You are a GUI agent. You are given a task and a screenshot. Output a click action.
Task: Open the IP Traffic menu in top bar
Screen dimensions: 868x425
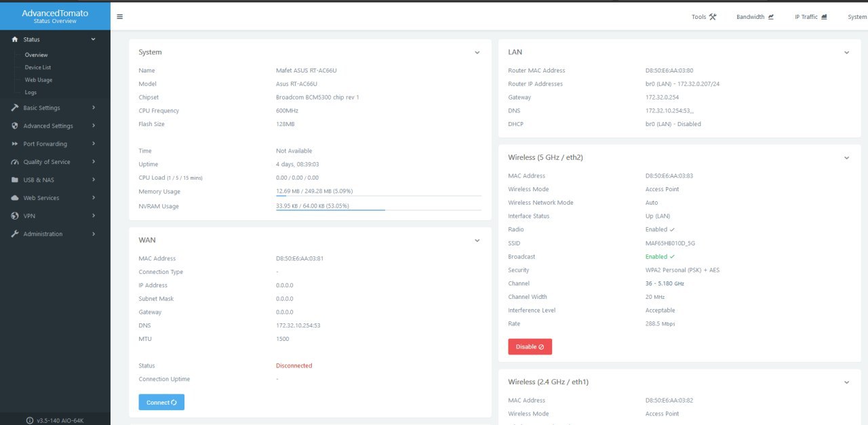coord(811,17)
